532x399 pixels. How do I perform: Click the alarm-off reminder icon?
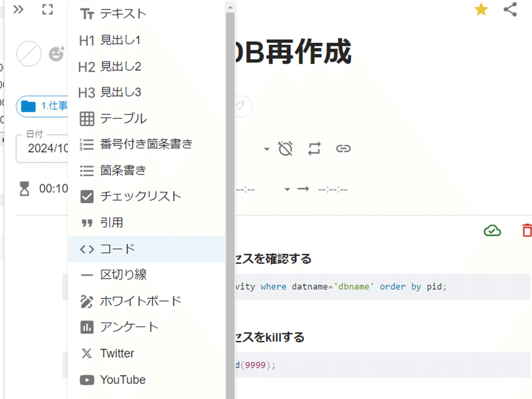(x=286, y=149)
